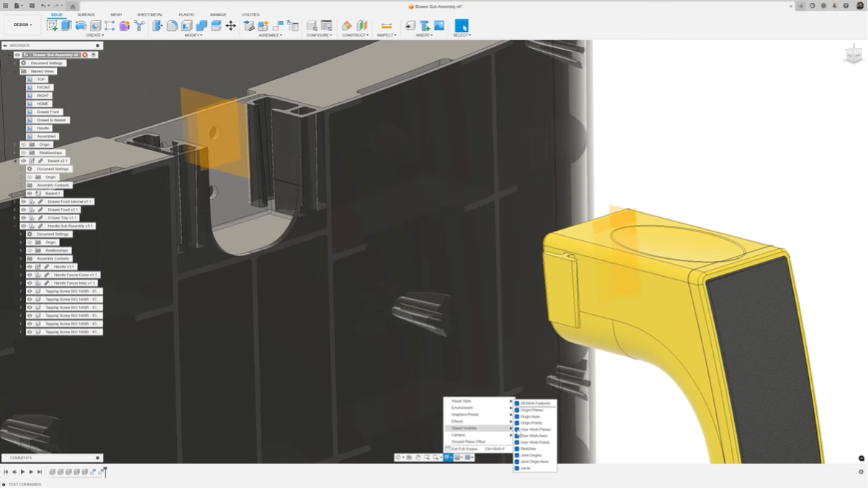Expand the Assemble dropdown menu

pos(270,35)
